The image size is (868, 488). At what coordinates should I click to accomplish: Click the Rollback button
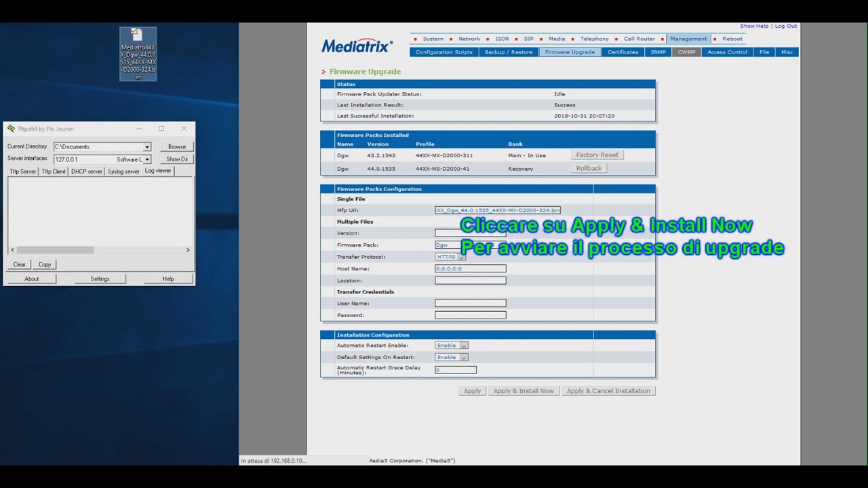click(x=589, y=168)
